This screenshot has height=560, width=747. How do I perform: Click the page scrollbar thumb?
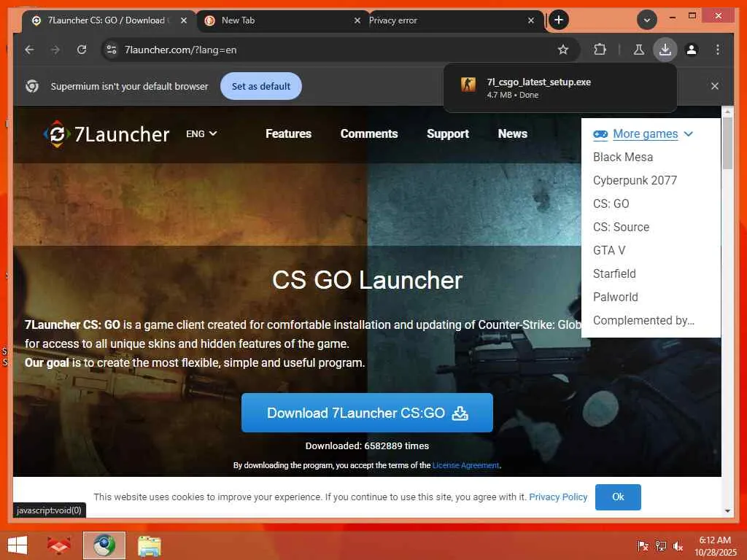click(727, 143)
